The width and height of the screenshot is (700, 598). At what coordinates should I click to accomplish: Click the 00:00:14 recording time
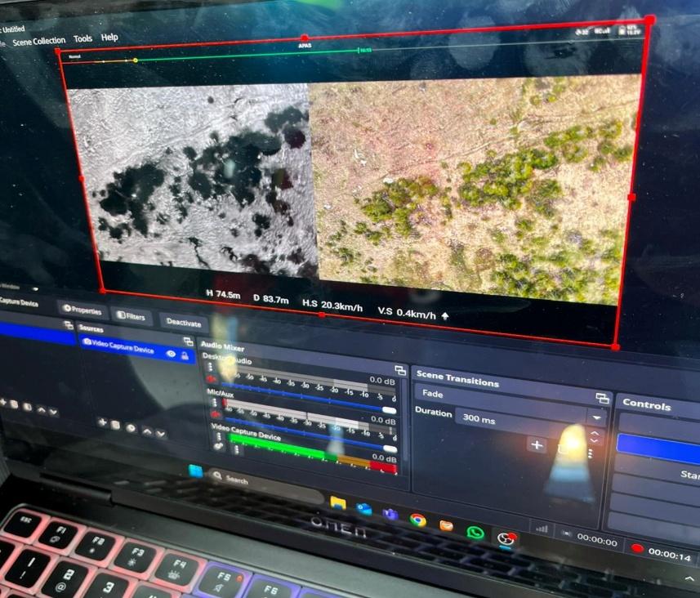[x=669, y=554]
